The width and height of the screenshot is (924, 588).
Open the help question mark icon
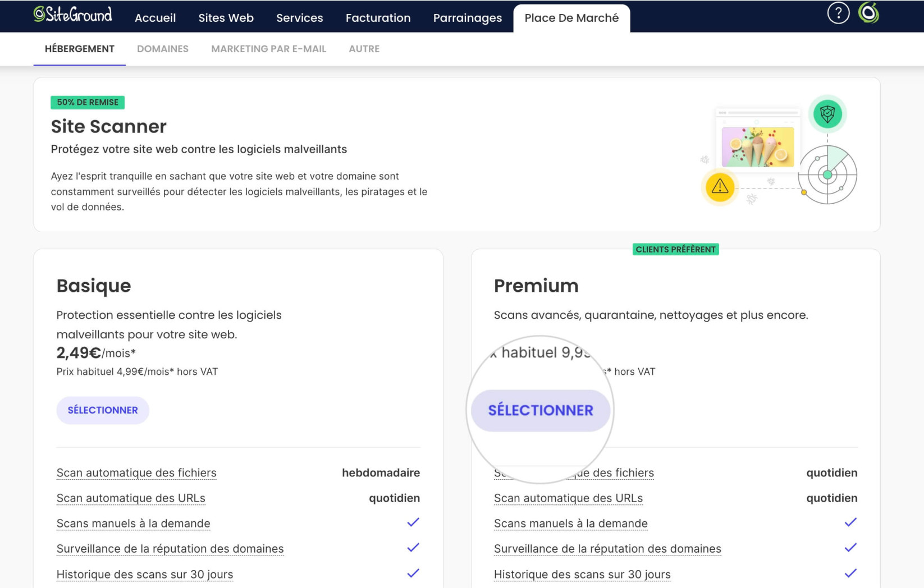tap(838, 13)
